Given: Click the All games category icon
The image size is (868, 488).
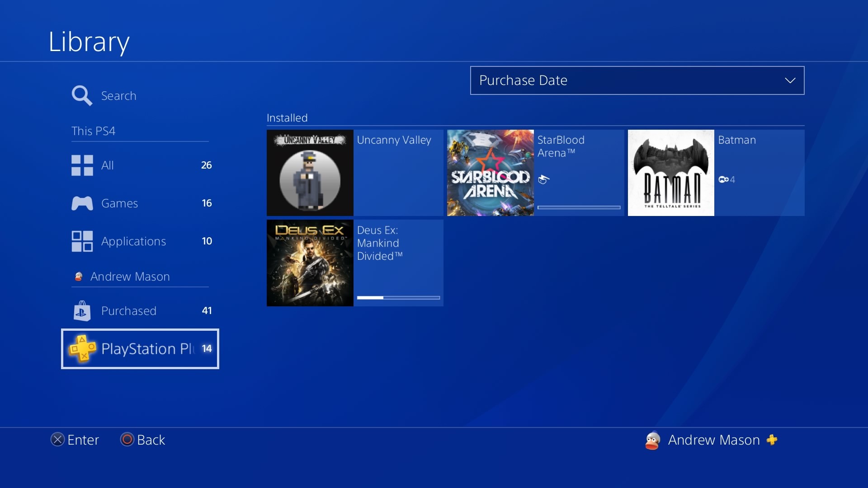Looking at the screenshot, I should point(82,164).
